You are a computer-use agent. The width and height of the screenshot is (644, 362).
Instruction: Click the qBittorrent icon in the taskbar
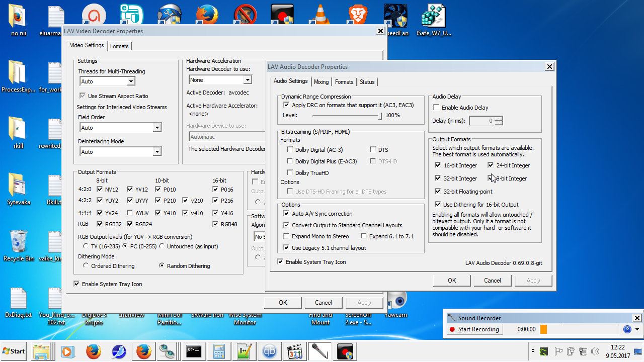269,351
